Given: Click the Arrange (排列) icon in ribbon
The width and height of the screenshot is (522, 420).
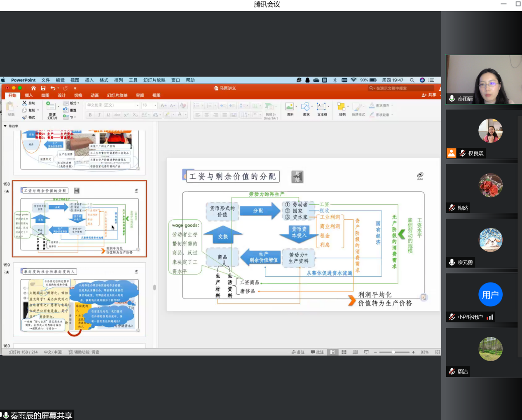Looking at the screenshot, I should click(x=342, y=108).
